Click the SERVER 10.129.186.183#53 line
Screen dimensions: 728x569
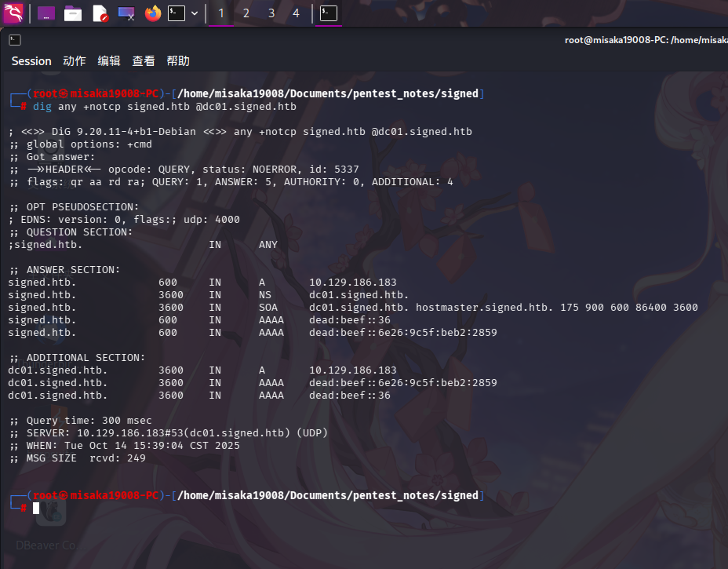click(168, 433)
